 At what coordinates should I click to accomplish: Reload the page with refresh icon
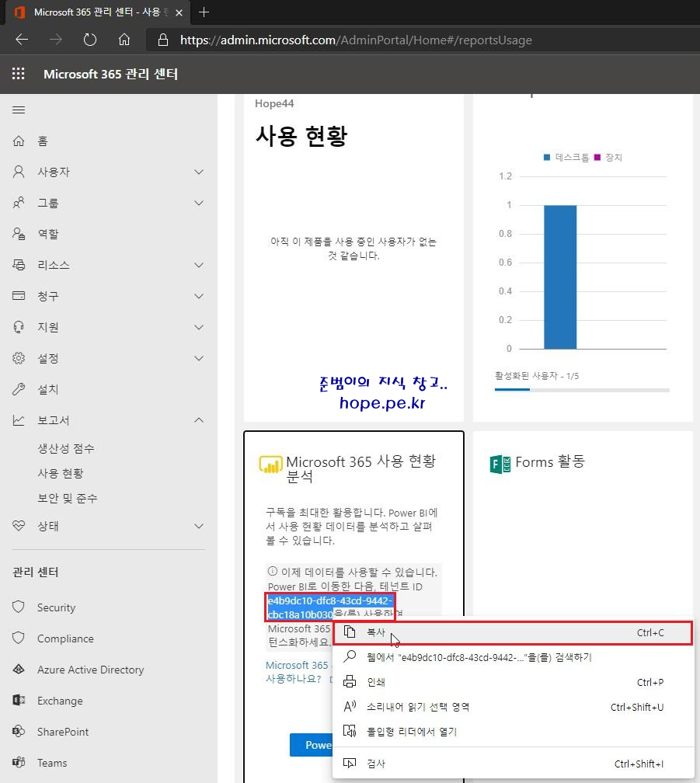[x=90, y=40]
